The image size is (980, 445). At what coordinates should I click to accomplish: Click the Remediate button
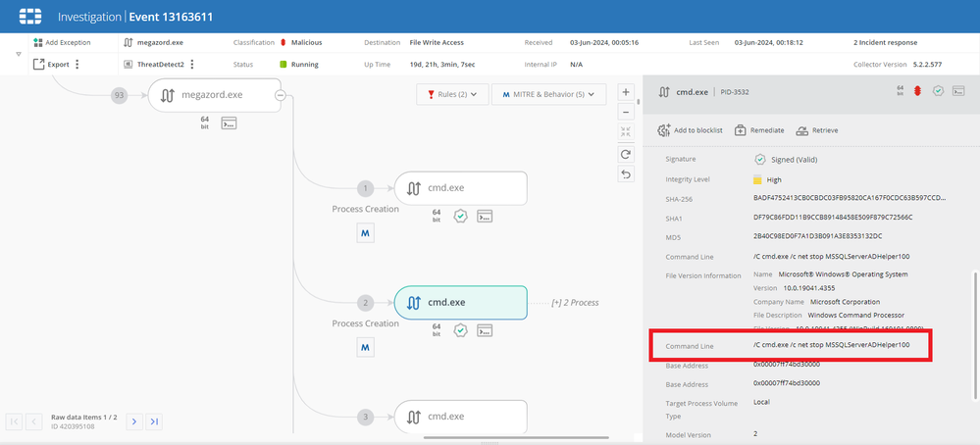758,129
